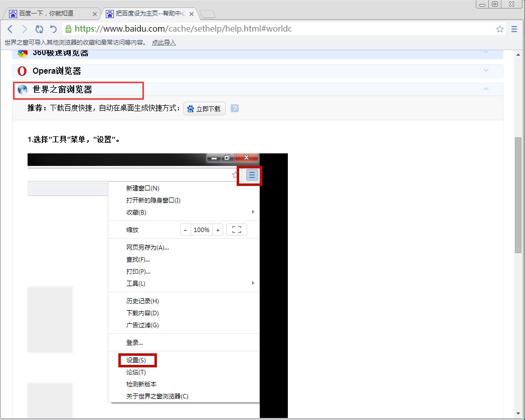The width and height of the screenshot is (525, 420).
Task: Click the fullscreen zoom toggle in the menu screenshot
Action: (236, 229)
